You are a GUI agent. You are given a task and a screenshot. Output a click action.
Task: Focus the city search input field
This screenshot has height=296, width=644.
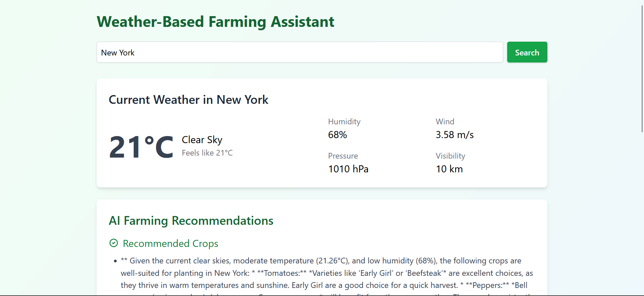pos(300,52)
